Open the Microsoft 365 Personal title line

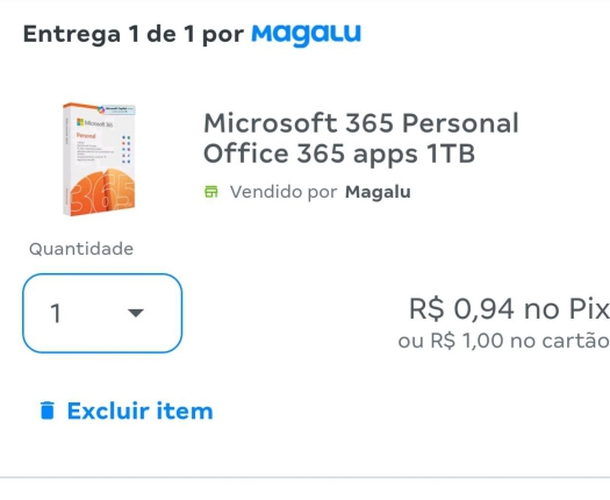click(x=361, y=124)
